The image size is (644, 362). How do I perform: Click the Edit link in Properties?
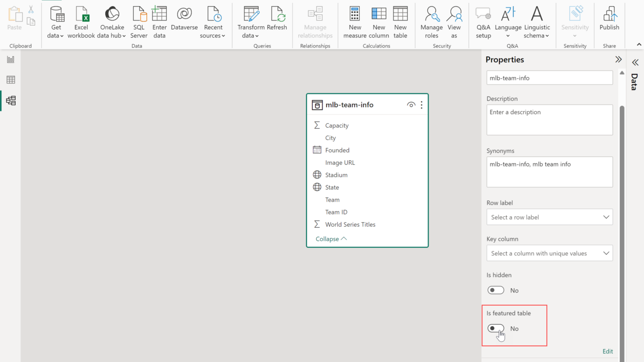(607, 351)
